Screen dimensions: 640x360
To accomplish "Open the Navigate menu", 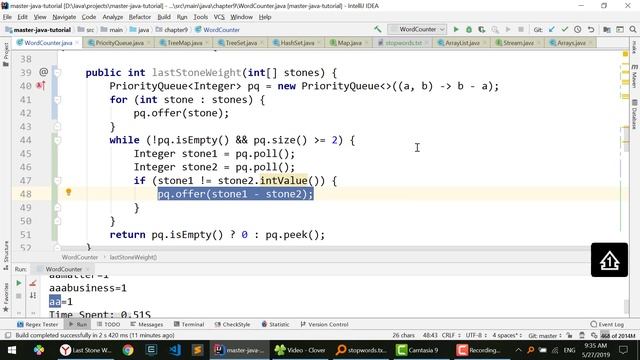I will click(x=64, y=17).
